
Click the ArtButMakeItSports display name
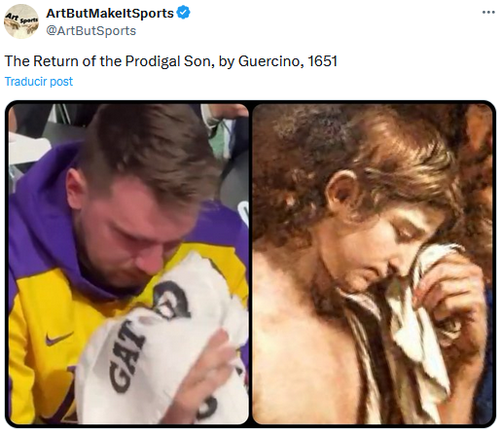click(110, 13)
